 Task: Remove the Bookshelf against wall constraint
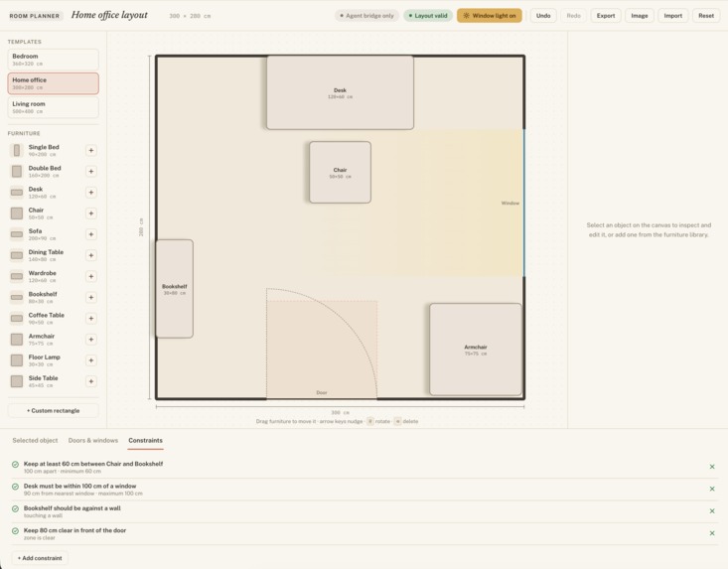pyautogui.click(x=712, y=511)
